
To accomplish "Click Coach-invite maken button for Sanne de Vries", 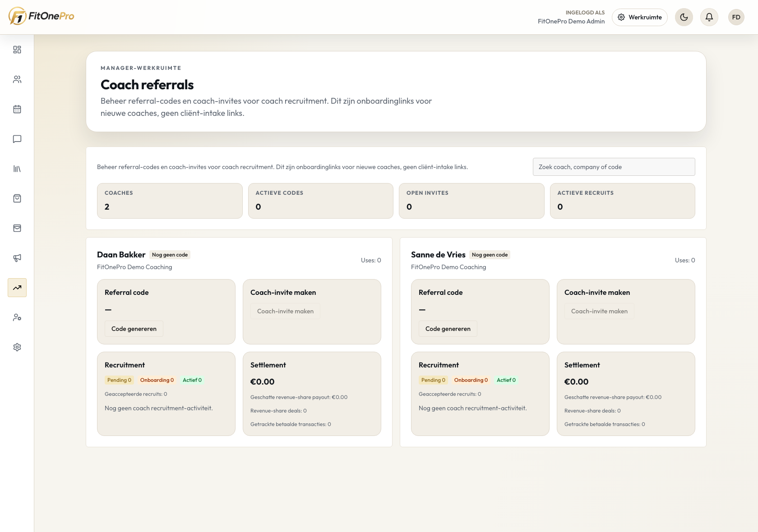I will [599, 311].
